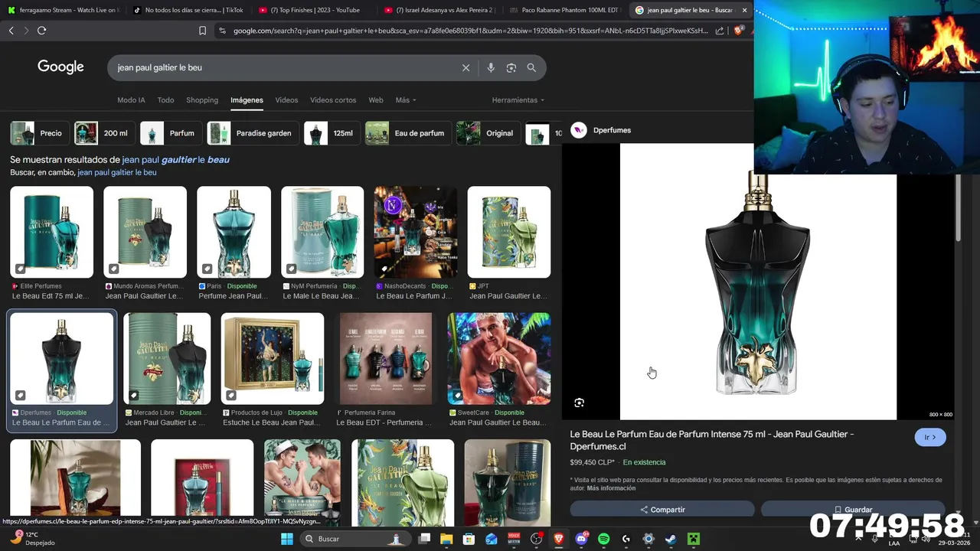Viewport: 980px width, 551px height.
Task: Search instead for jean paul galtier le beu
Action: point(117,173)
